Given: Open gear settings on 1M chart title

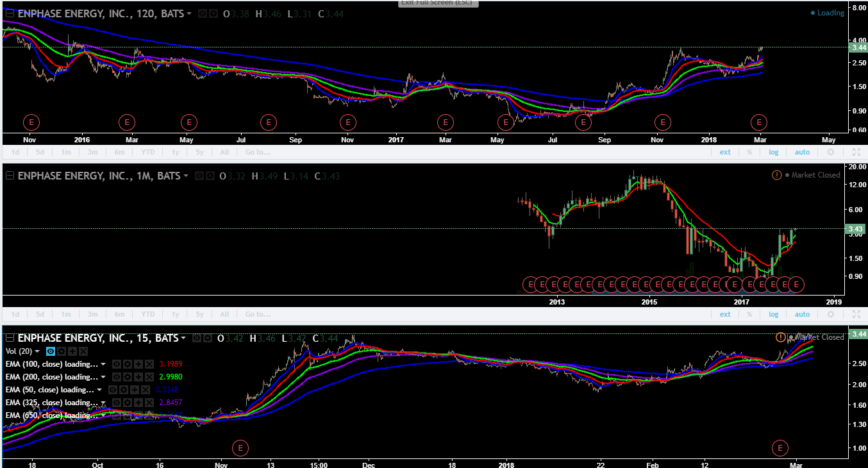Looking at the screenshot, I should (x=210, y=176).
